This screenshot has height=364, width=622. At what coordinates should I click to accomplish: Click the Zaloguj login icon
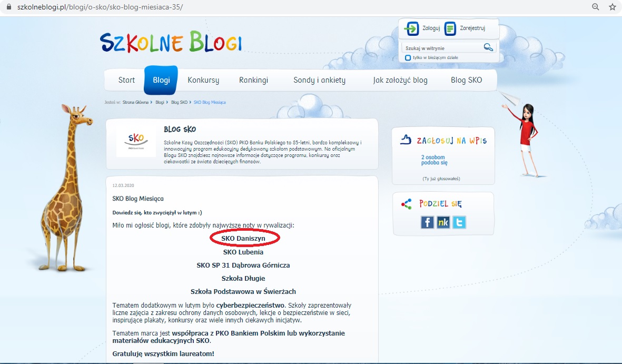411,28
